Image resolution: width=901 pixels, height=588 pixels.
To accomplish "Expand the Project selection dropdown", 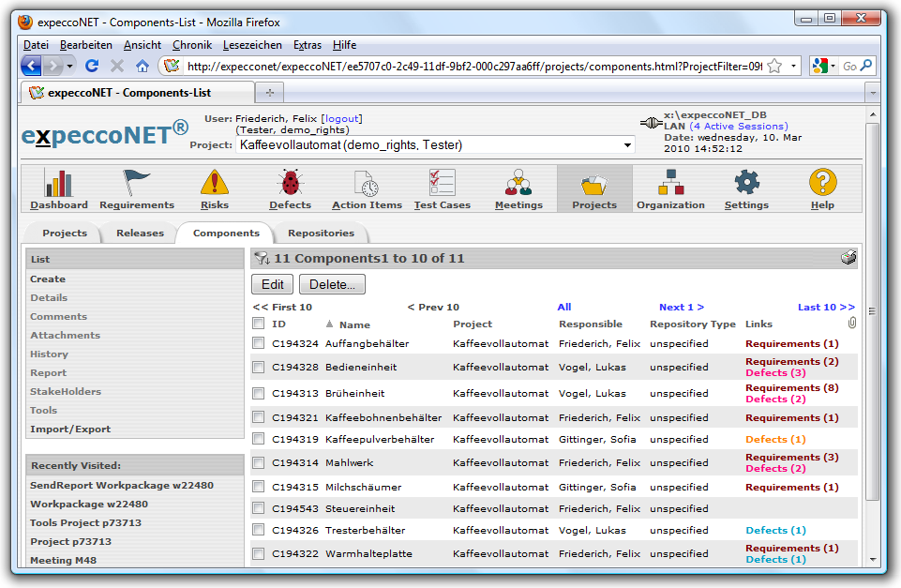I will (x=627, y=145).
